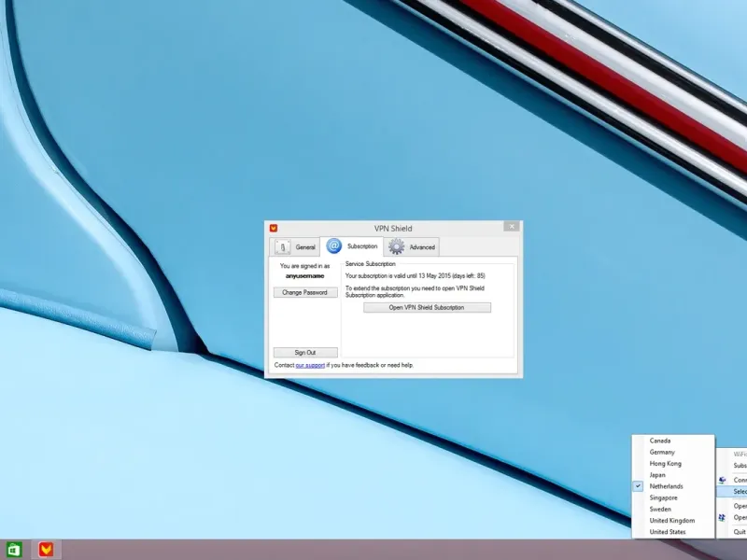
Task: Click the 'anyusername' account name
Action: click(305, 276)
